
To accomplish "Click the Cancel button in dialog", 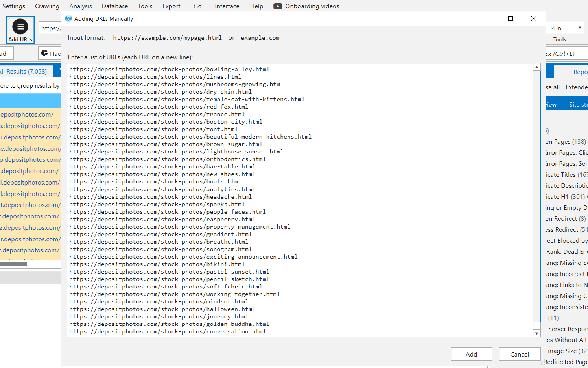I will tap(520, 354).
